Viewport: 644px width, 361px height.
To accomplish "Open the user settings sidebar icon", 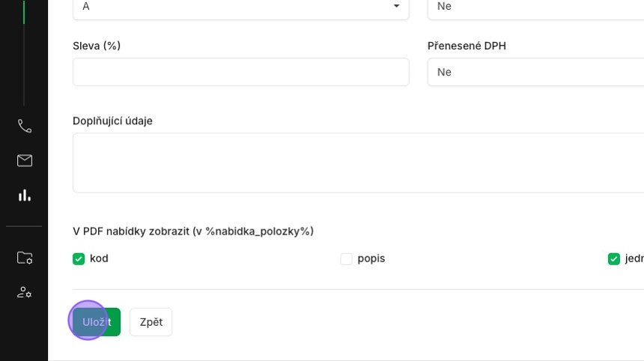I will tap(24, 292).
